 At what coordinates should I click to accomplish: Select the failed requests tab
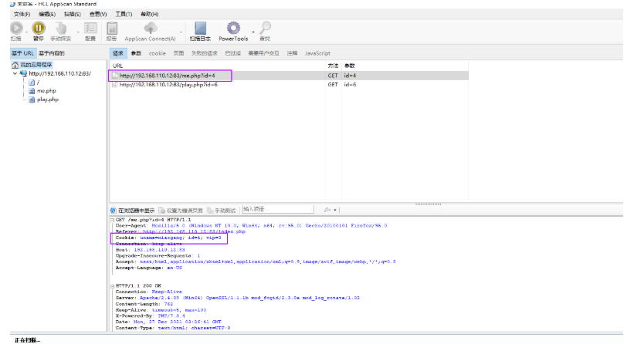205,53
